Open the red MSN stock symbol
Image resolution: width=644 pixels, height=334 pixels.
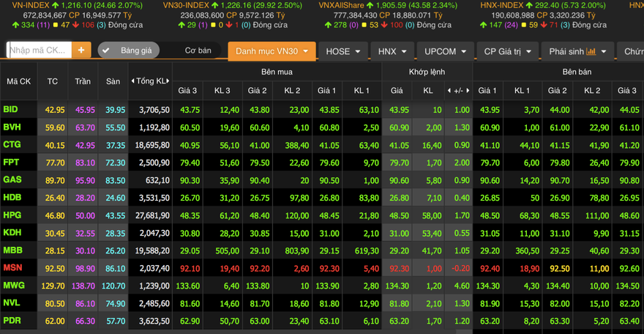(12, 267)
